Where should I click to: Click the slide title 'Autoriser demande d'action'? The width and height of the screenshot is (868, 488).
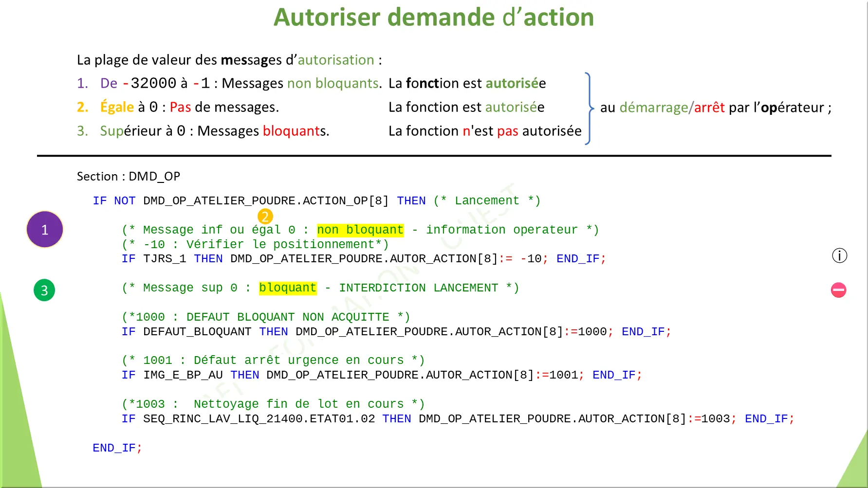point(433,17)
